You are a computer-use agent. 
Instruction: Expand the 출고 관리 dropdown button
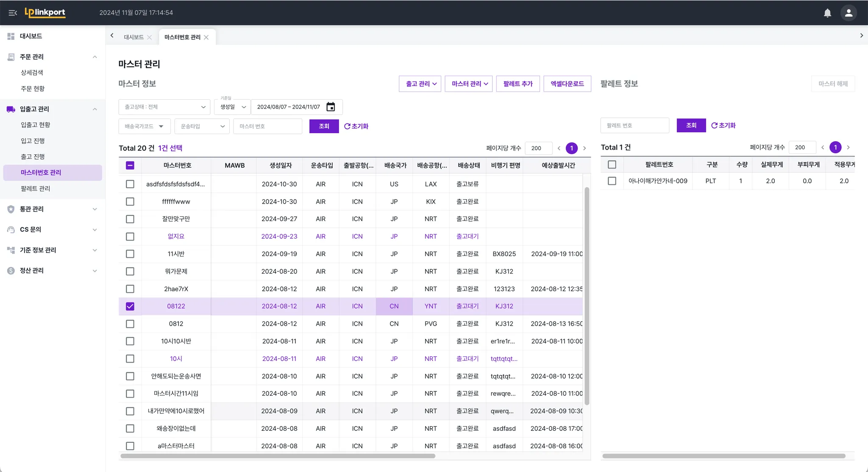420,84
